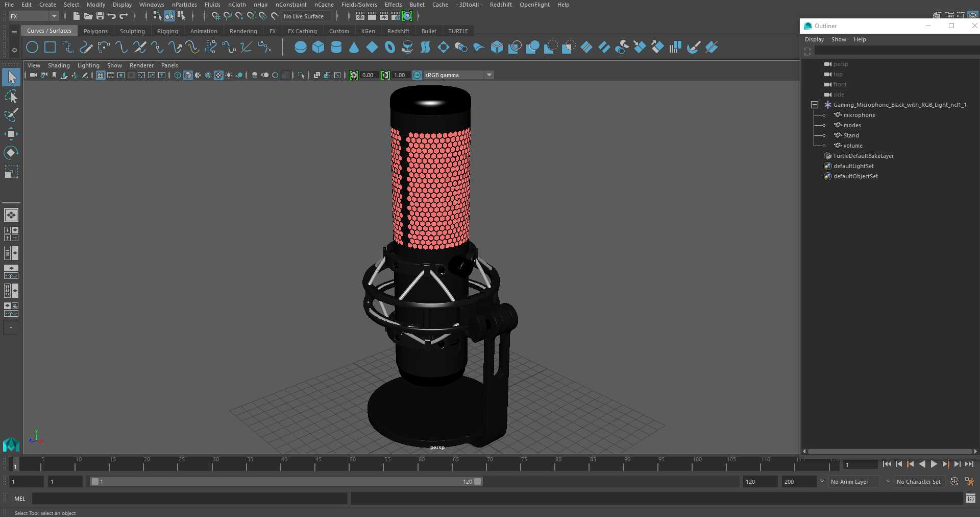Click the Revolve surface shelf icon
This screenshot has width=980, height=517.
(407, 48)
